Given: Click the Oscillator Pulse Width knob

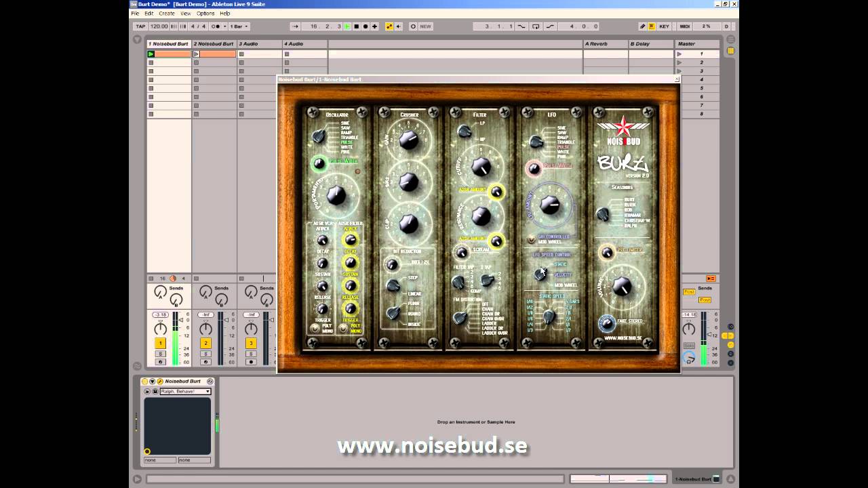Looking at the screenshot, I should point(319,163).
